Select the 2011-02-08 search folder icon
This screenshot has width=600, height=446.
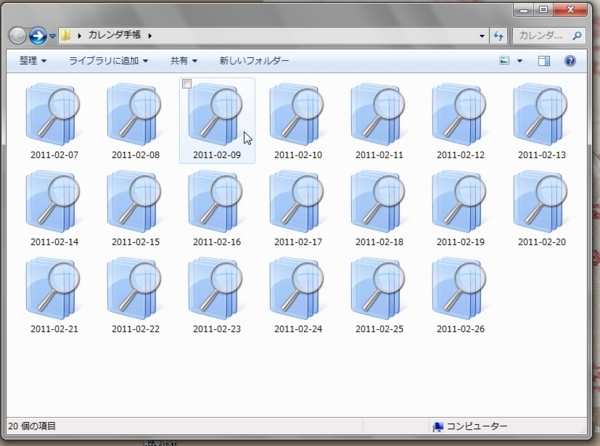pyautogui.click(x=134, y=114)
